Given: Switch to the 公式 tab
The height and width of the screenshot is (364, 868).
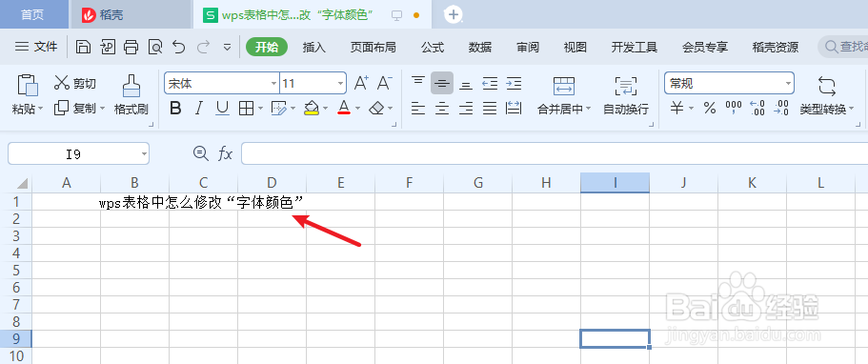Looking at the screenshot, I should 433,47.
